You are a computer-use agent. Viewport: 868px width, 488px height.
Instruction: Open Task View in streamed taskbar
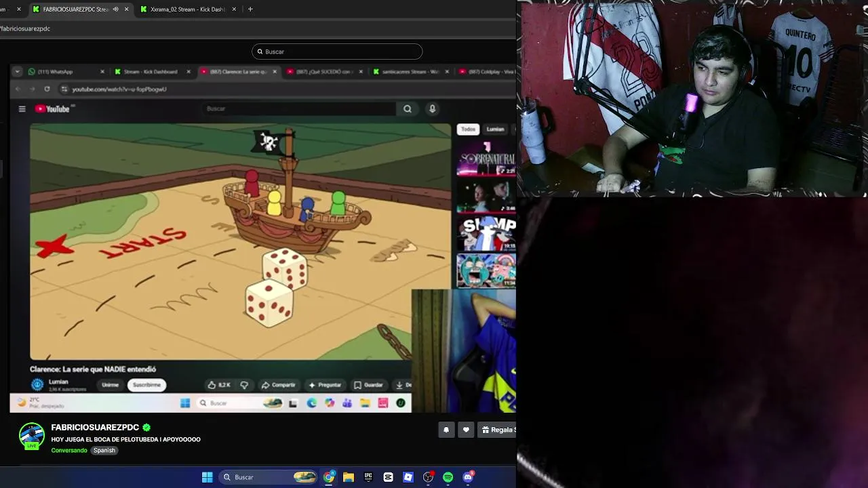(x=293, y=403)
